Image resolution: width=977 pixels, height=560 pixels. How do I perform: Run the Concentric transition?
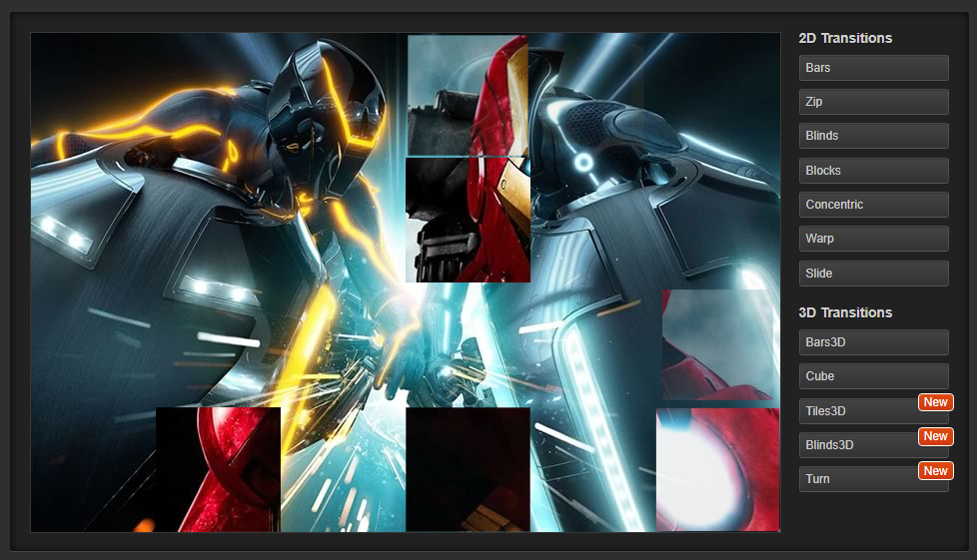pos(873,205)
